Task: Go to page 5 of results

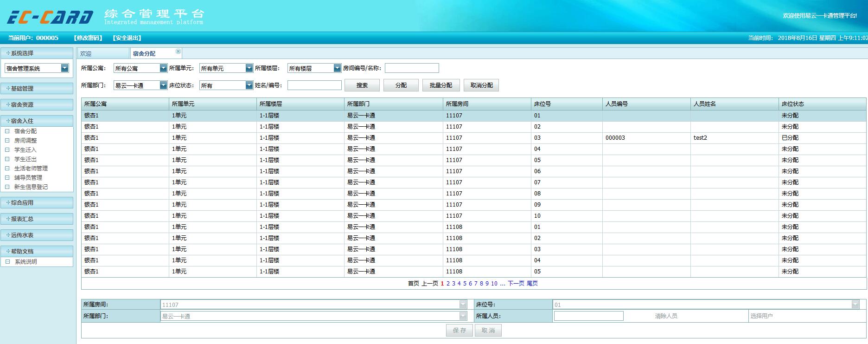Action: 465,284
